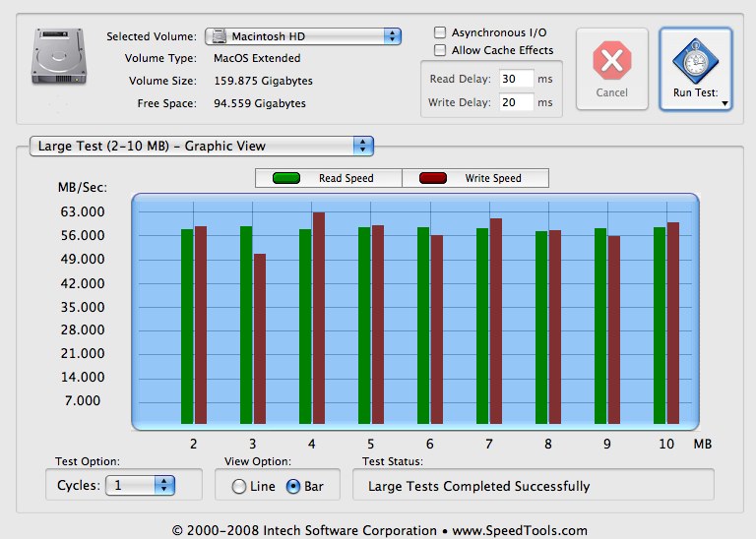
Task: Enable Asynchronous I/O checkbox
Action: click(x=440, y=32)
